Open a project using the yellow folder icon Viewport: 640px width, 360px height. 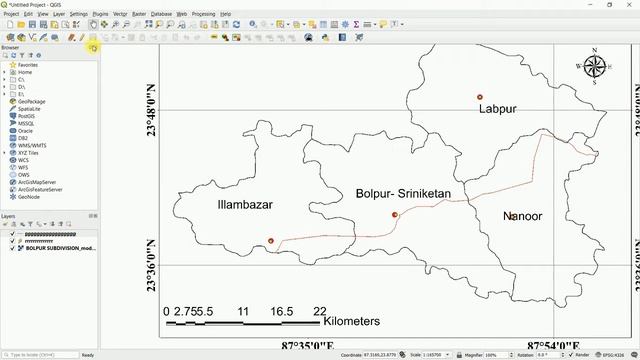pyautogui.click(x=21, y=25)
